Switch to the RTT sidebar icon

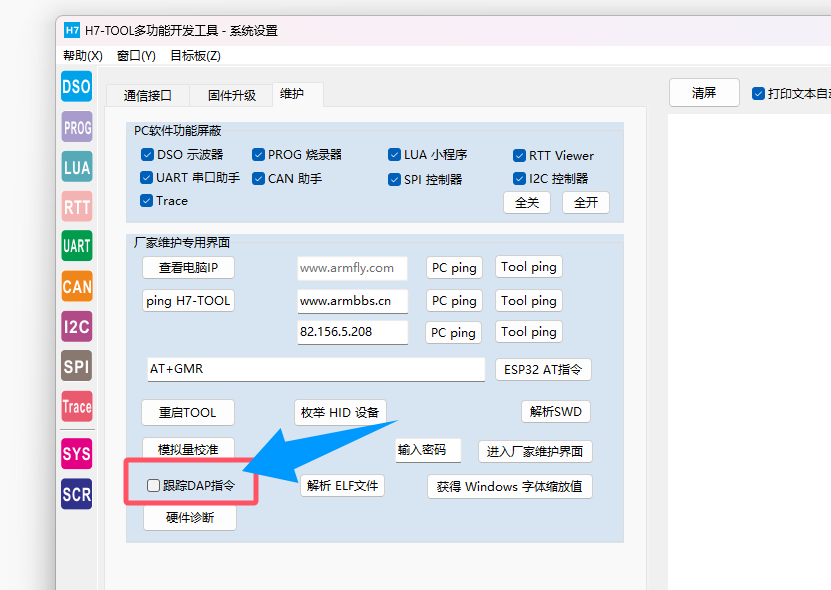77,207
